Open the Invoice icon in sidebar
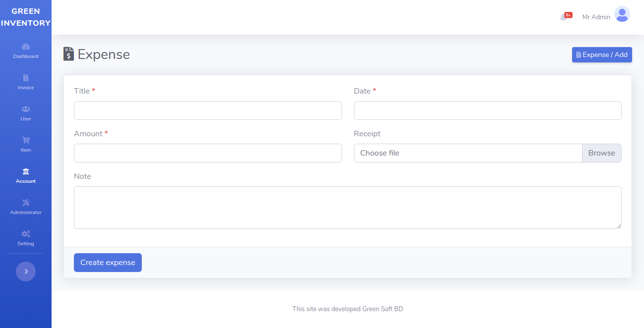This screenshot has height=328, width=644. (x=26, y=78)
